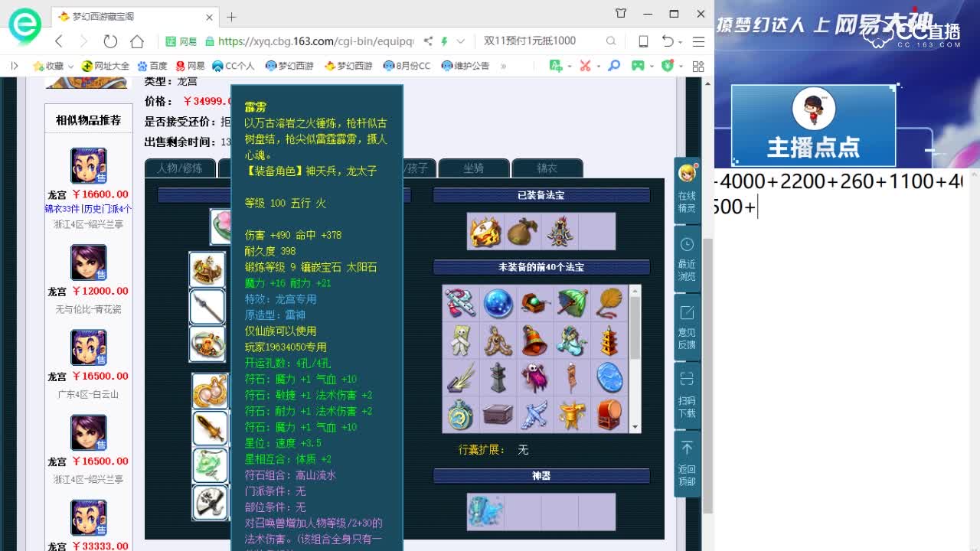This screenshot has height=551, width=980.
Task: Click the skin shirt icon in title bar
Action: tap(621, 14)
